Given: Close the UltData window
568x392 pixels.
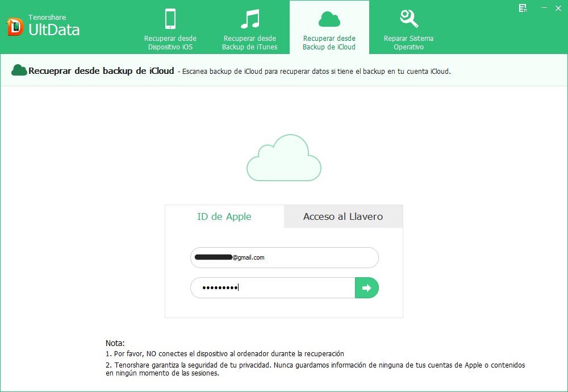Looking at the screenshot, I should 558,8.
